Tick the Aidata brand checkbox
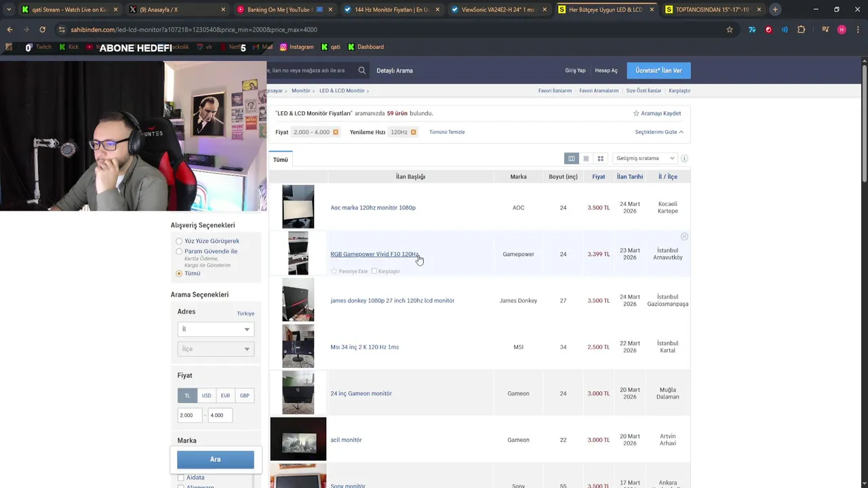The image size is (868, 488). [180, 478]
